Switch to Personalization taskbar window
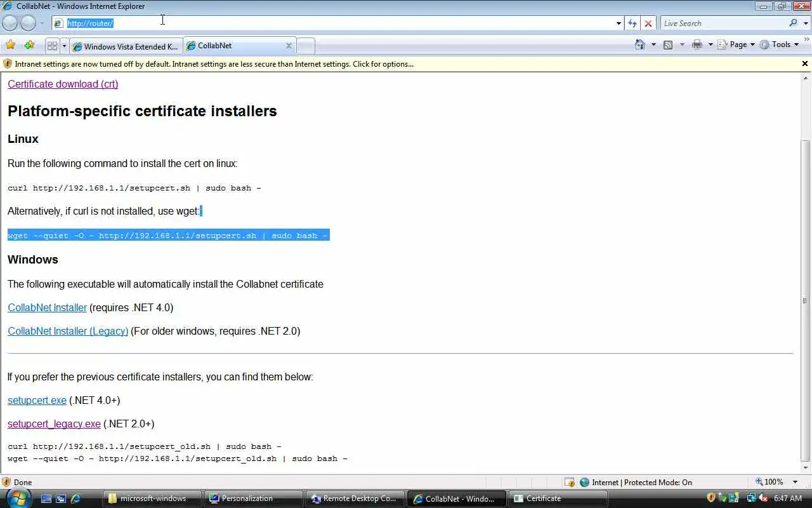Screen dimensions: 812x508 253,498
